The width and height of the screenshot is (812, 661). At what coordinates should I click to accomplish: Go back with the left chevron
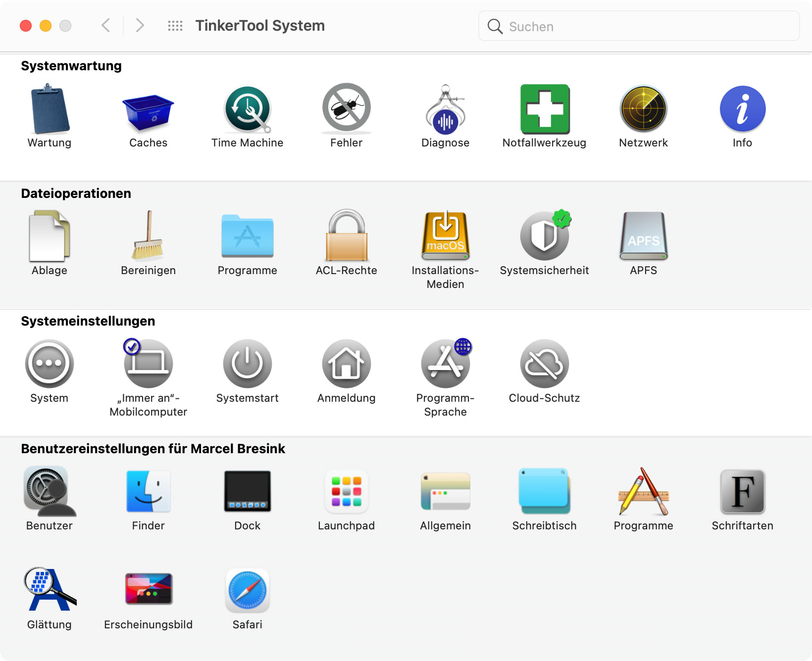click(105, 25)
